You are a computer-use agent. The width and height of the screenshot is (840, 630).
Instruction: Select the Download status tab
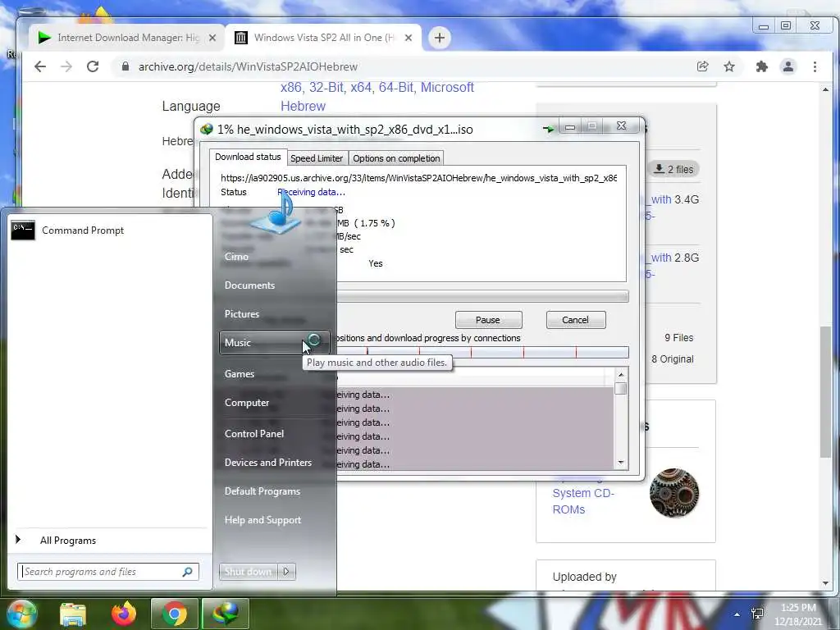(248, 157)
